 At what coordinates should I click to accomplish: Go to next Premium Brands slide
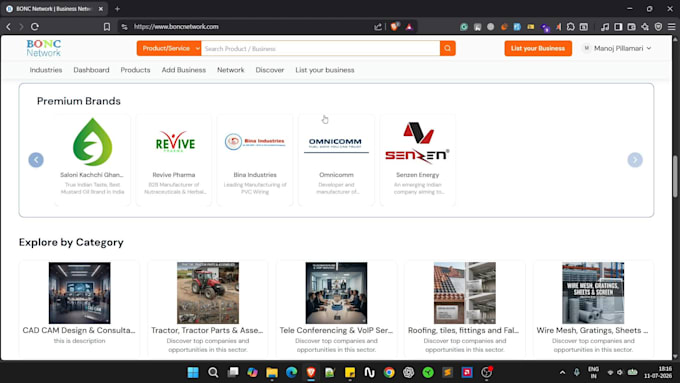coord(635,160)
